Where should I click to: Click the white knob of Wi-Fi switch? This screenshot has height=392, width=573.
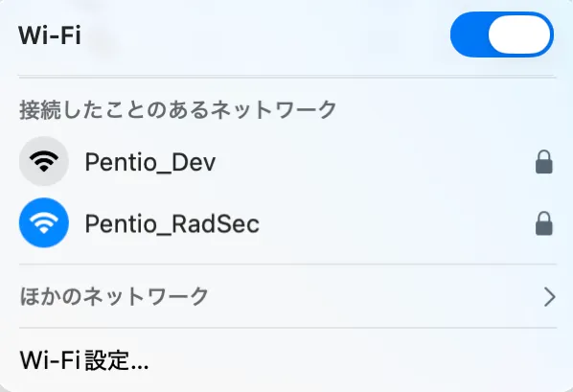(x=519, y=35)
